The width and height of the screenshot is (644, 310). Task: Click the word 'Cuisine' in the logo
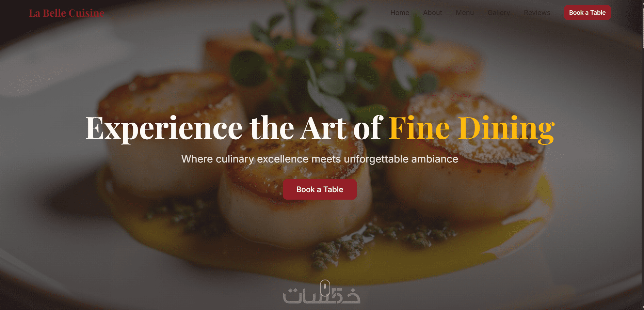[x=86, y=13]
